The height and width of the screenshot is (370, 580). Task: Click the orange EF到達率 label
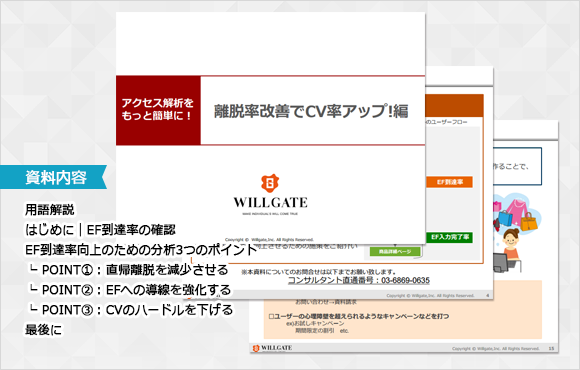[x=449, y=182]
